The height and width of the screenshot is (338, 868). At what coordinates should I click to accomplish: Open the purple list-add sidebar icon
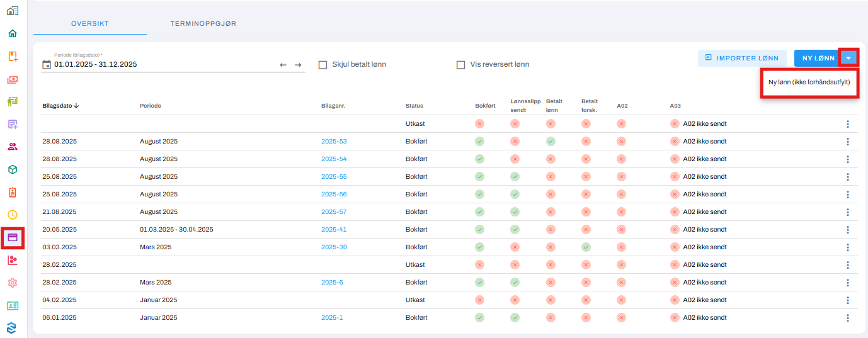pos(13,125)
